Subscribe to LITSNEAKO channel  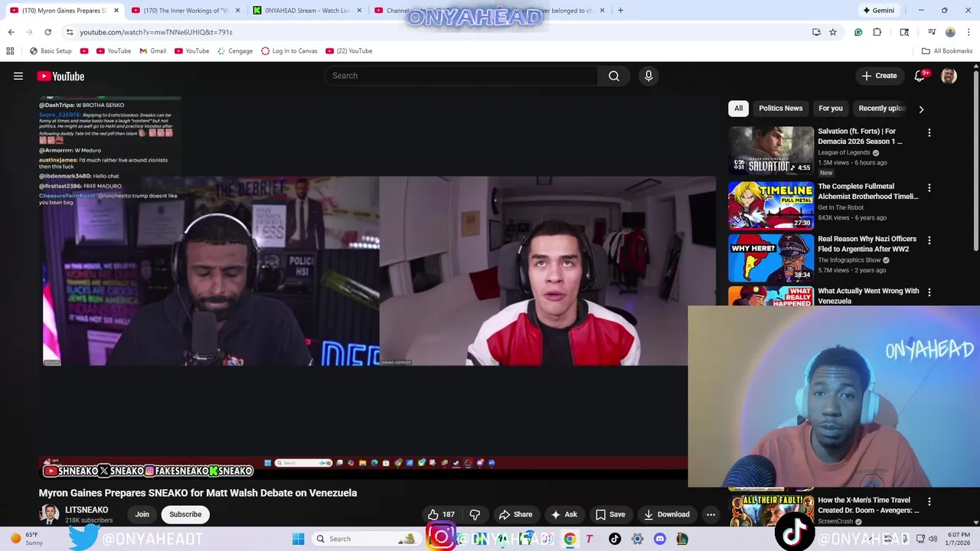[x=185, y=514]
